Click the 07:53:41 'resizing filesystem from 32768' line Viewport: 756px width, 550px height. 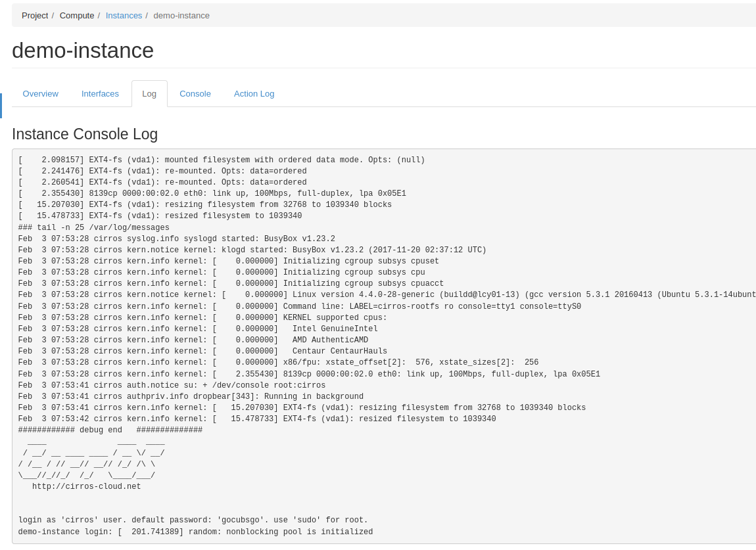pyautogui.click(x=302, y=407)
